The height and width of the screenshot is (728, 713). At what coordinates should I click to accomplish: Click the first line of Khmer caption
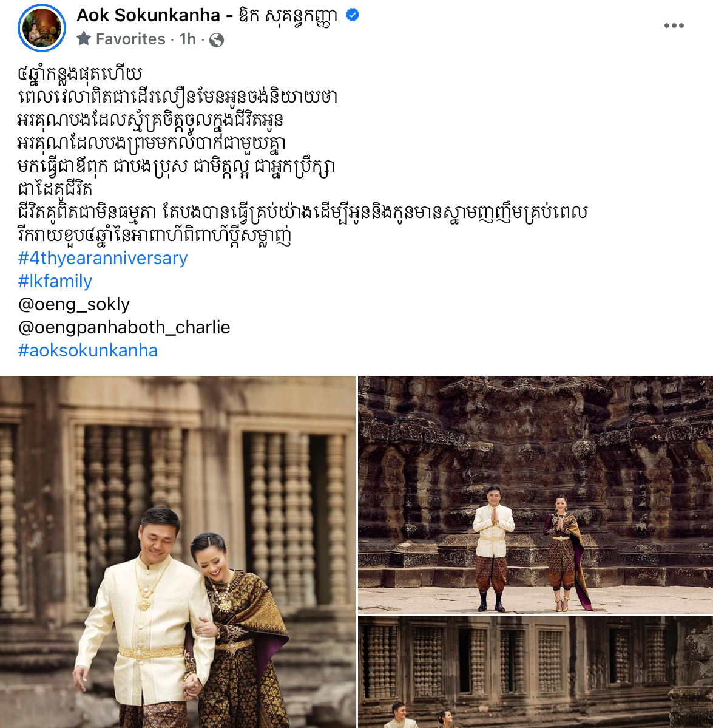click(x=79, y=74)
